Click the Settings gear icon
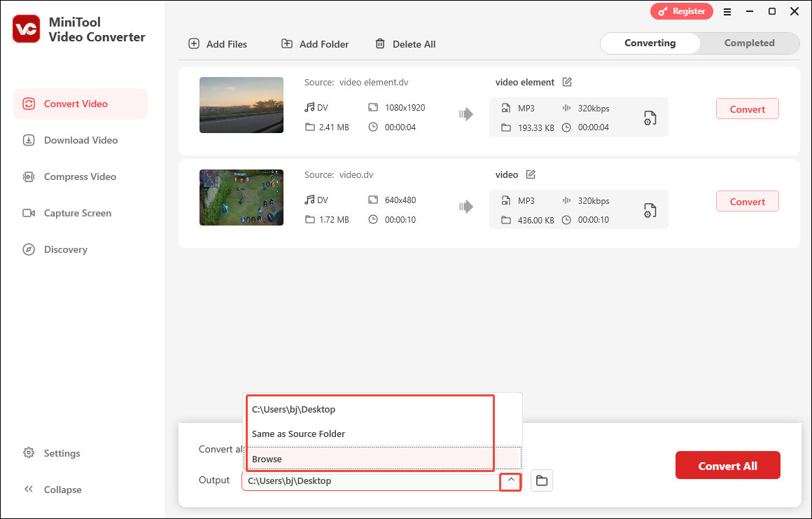This screenshot has width=812, height=519. (29, 452)
